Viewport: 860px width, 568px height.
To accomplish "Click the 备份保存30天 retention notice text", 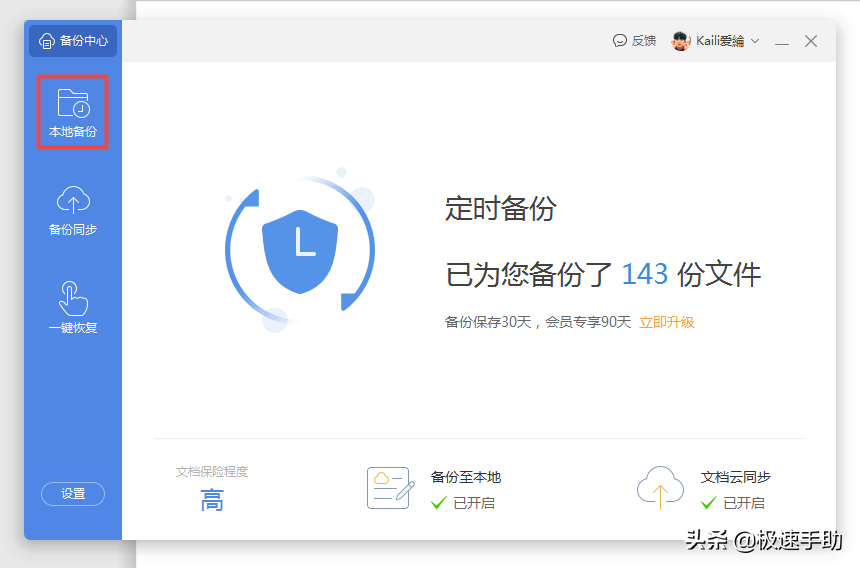I will tap(538, 322).
